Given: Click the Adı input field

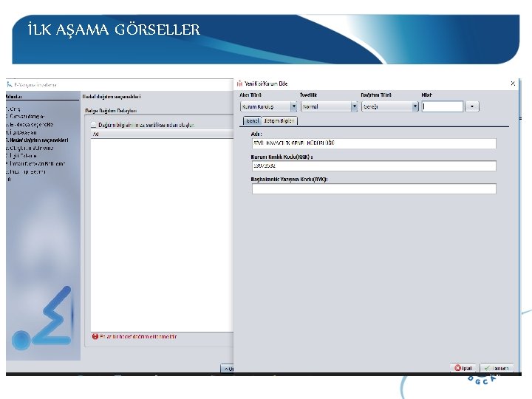Looking at the screenshot, I should (374, 143).
